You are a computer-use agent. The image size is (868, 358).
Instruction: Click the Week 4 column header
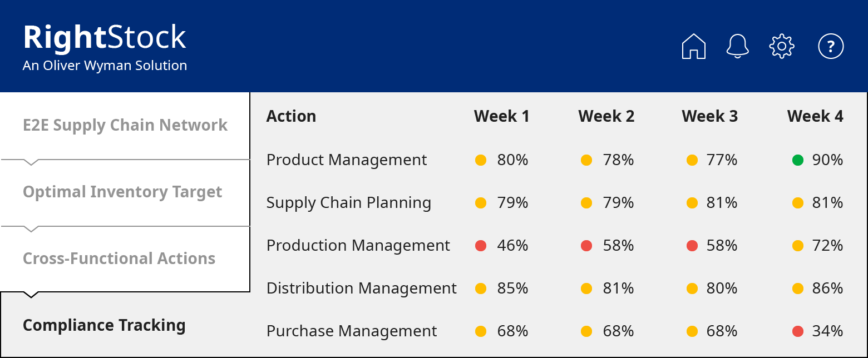click(815, 116)
